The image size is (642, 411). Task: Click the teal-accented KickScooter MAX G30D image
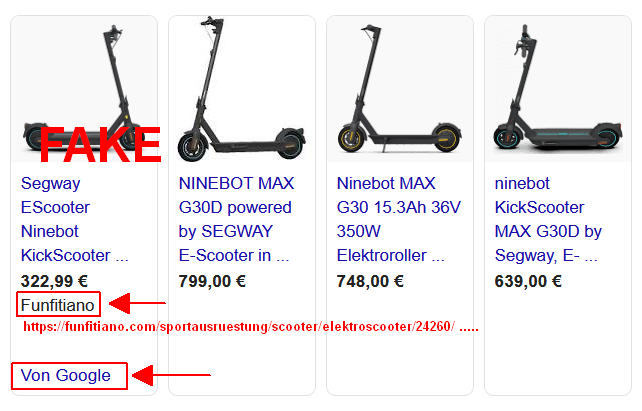point(558,89)
